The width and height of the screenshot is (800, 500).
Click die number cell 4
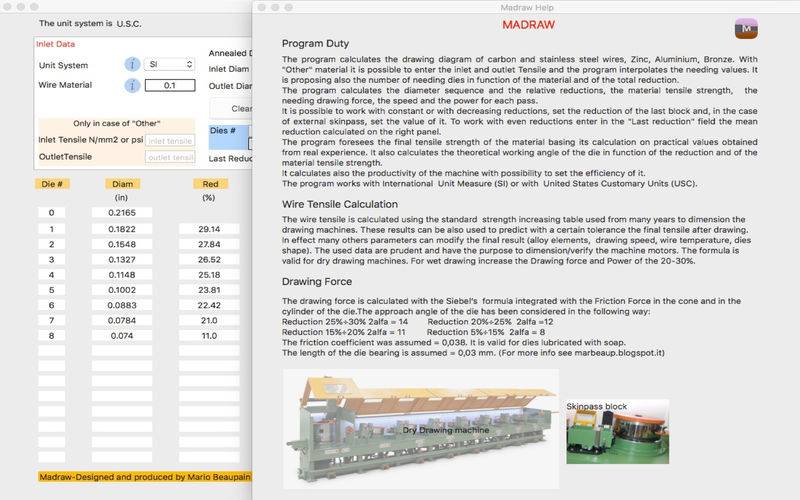52,275
